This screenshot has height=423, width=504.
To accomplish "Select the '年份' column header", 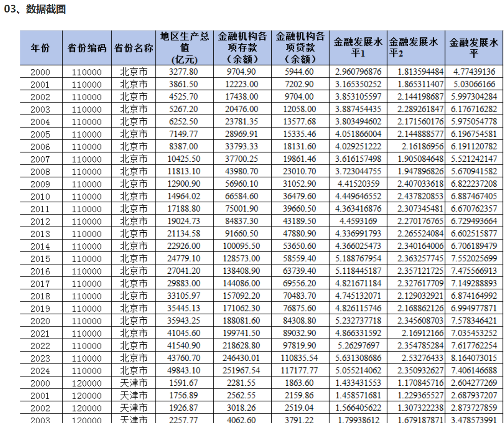I will [x=41, y=48].
